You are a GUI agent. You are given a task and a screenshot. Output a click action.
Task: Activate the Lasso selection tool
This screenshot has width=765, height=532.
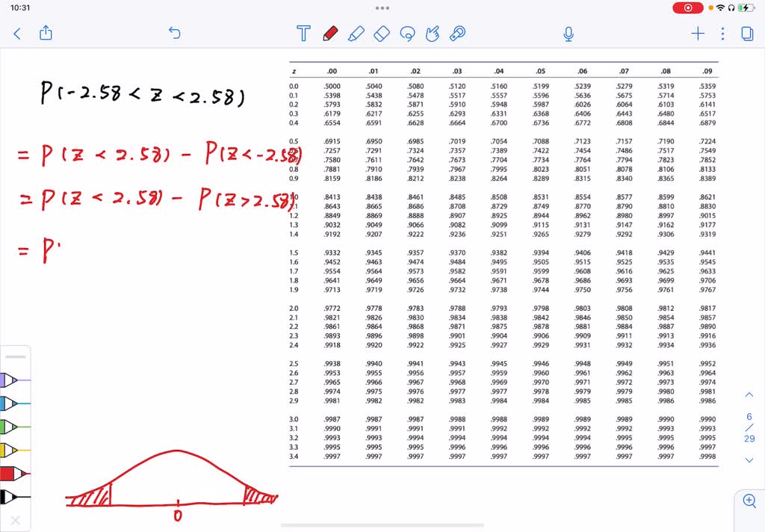(407, 34)
